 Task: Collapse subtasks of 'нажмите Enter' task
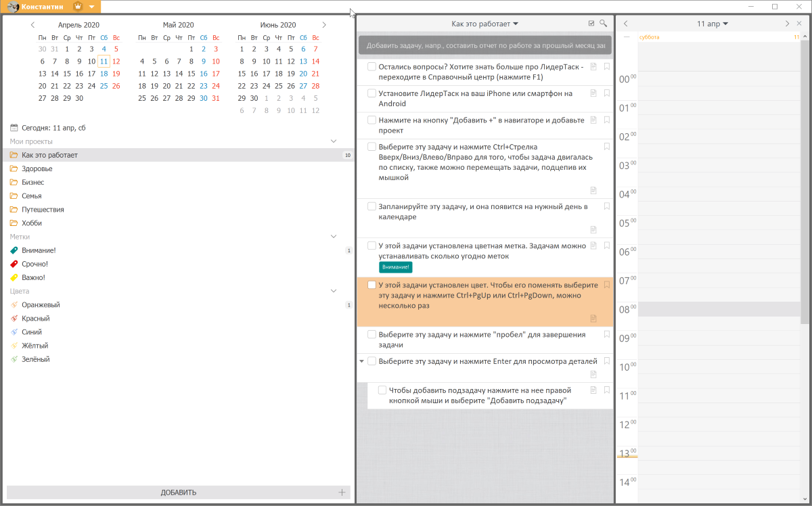click(x=361, y=361)
